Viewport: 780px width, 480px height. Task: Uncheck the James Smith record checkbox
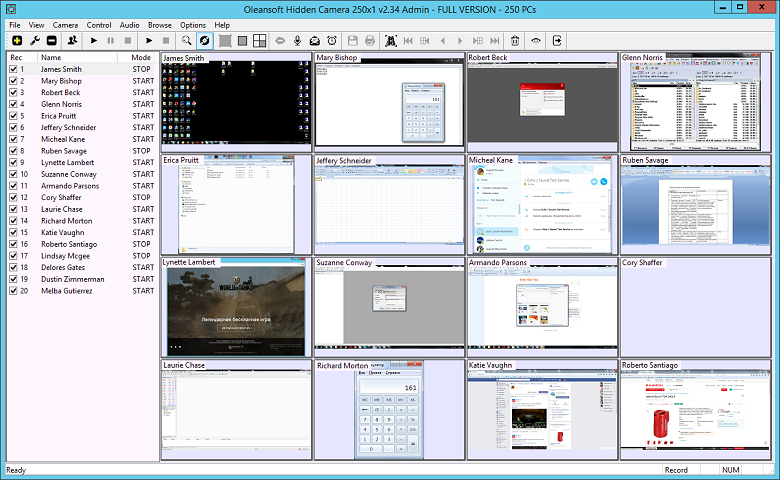12,70
